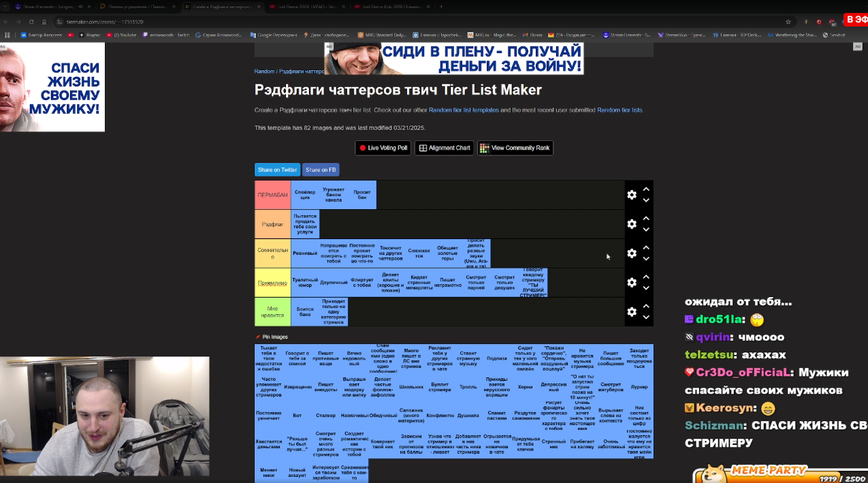Move Мне нравится row up with arrow

(x=646, y=306)
